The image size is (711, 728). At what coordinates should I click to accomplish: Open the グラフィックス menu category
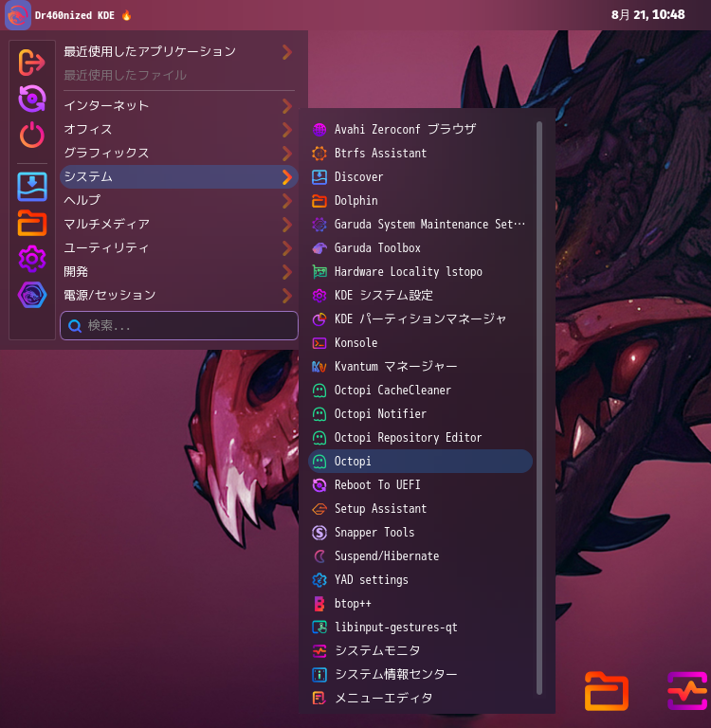pyautogui.click(x=179, y=154)
